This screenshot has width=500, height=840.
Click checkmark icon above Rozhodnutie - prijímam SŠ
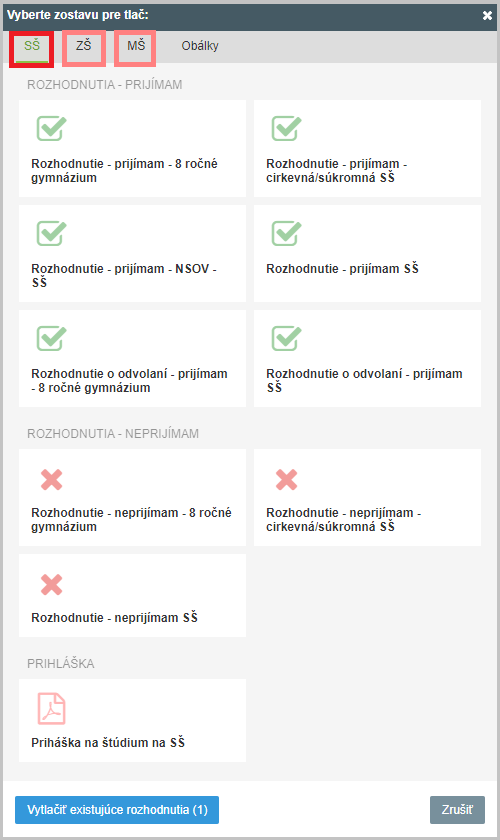[x=286, y=234]
